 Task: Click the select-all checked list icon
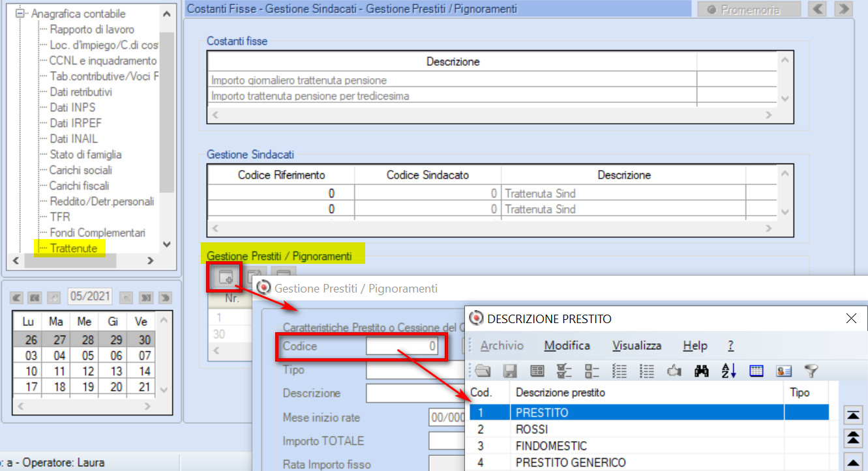pyautogui.click(x=565, y=371)
